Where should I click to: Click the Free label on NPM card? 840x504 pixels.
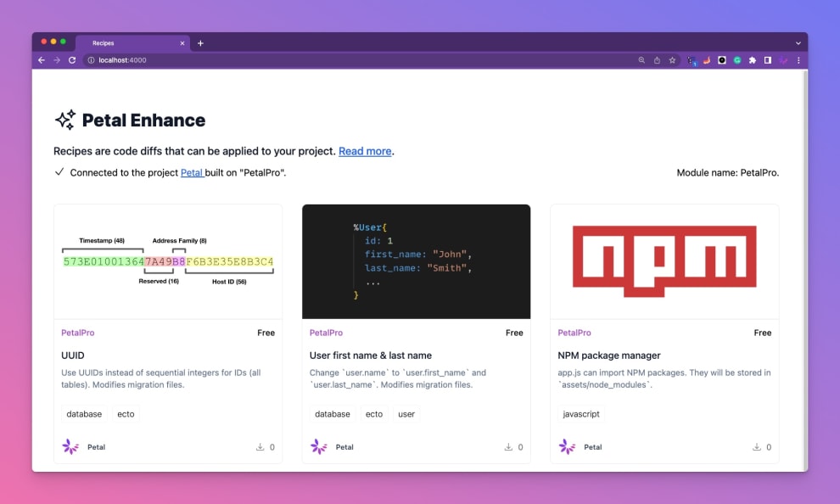(762, 333)
